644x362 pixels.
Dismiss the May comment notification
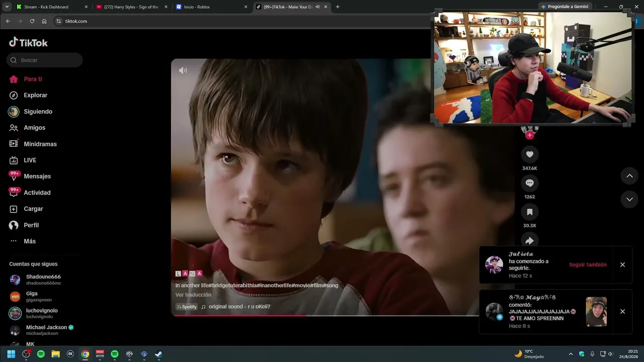pos(622,312)
